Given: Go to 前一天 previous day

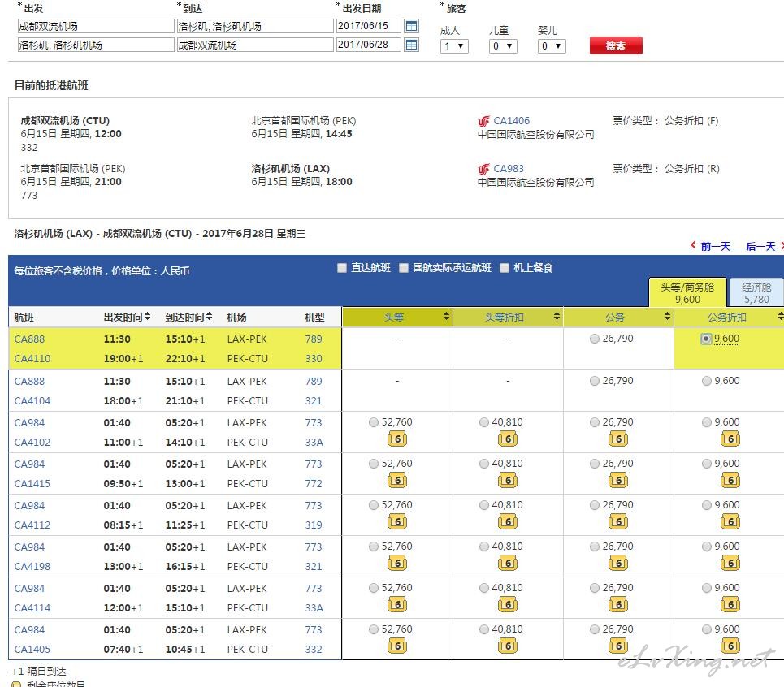Looking at the screenshot, I should 715,246.
